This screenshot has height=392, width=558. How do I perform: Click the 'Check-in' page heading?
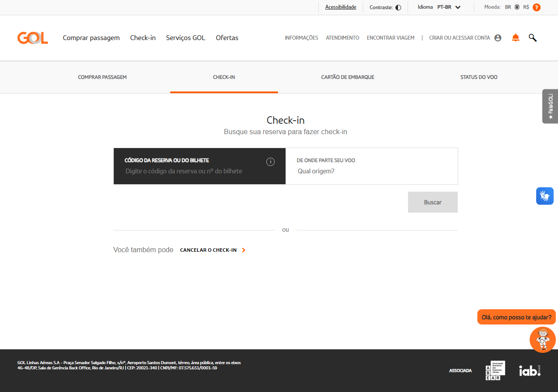[286, 120]
